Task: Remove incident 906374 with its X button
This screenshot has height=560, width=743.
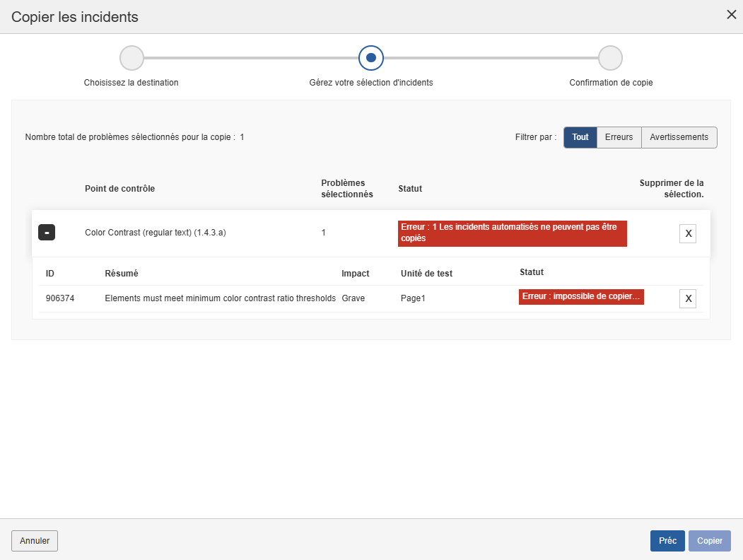Action: click(687, 298)
